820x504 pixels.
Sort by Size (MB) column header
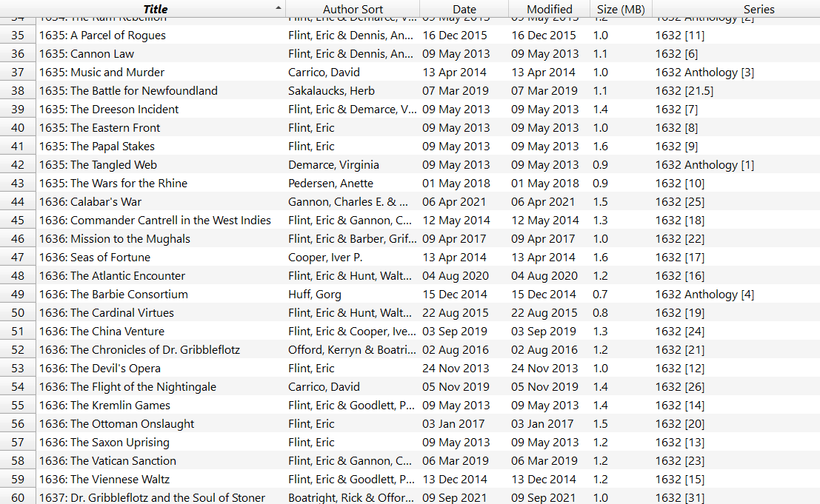point(621,9)
